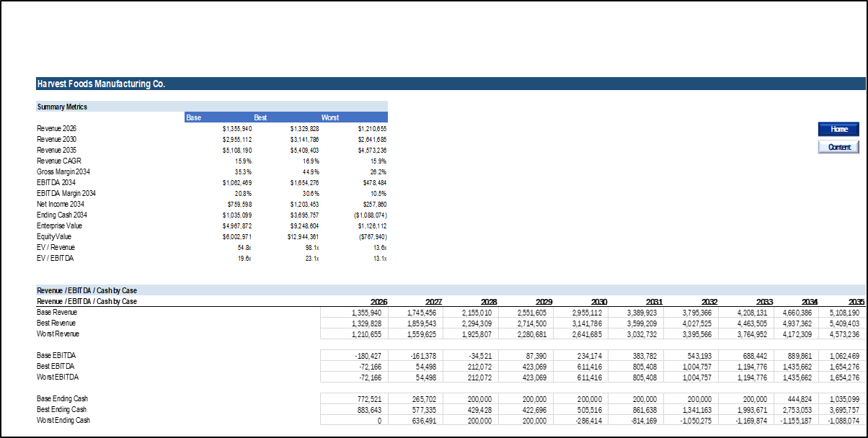Viewport: 868px width, 438px height.
Task: Select the Enterprise Value label
Action: pyautogui.click(x=58, y=225)
